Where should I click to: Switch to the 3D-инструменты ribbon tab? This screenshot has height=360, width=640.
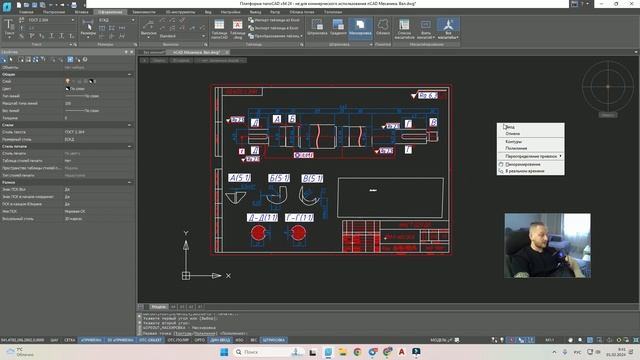pos(180,12)
